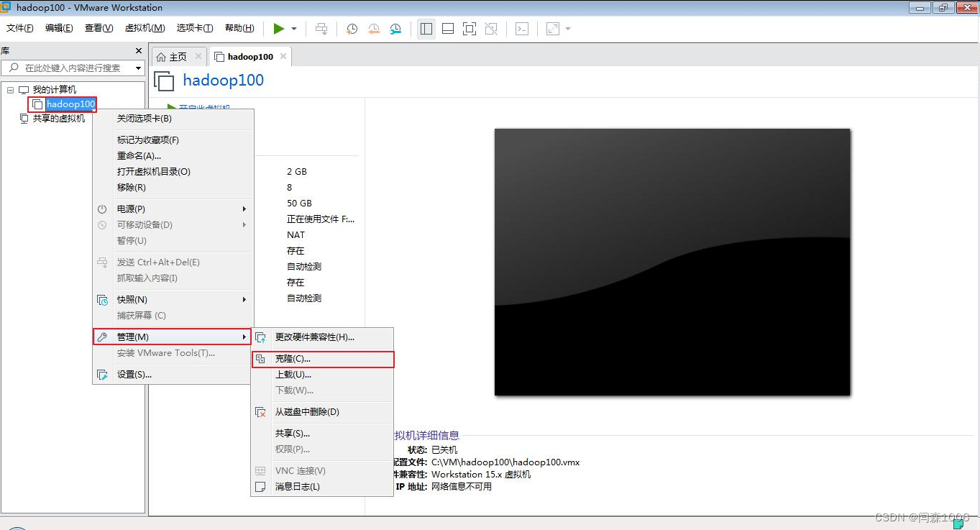
Task: Select hadoop100 in the library tree
Action: (x=70, y=104)
